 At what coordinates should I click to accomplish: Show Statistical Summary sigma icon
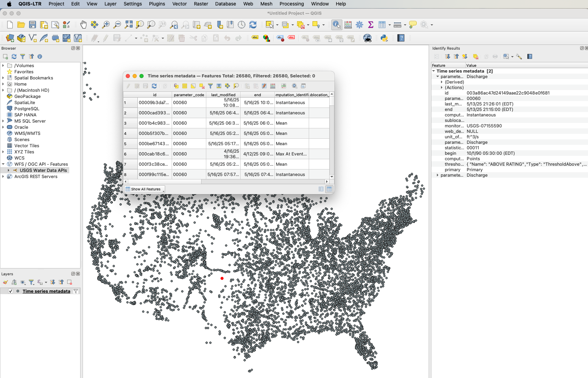(x=371, y=25)
